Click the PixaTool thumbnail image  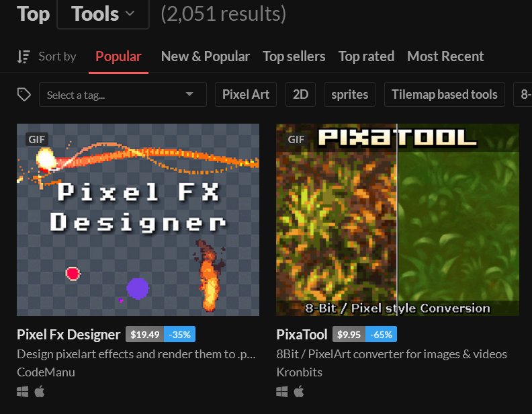coord(398,220)
